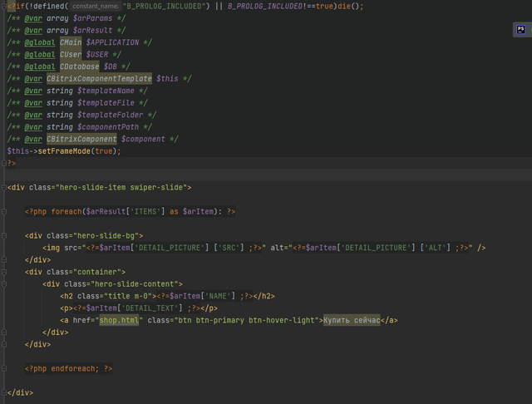Toggle fold marker at the final closing </div>
The height and width of the screenshot is (404, 532).
click(3, 393)
